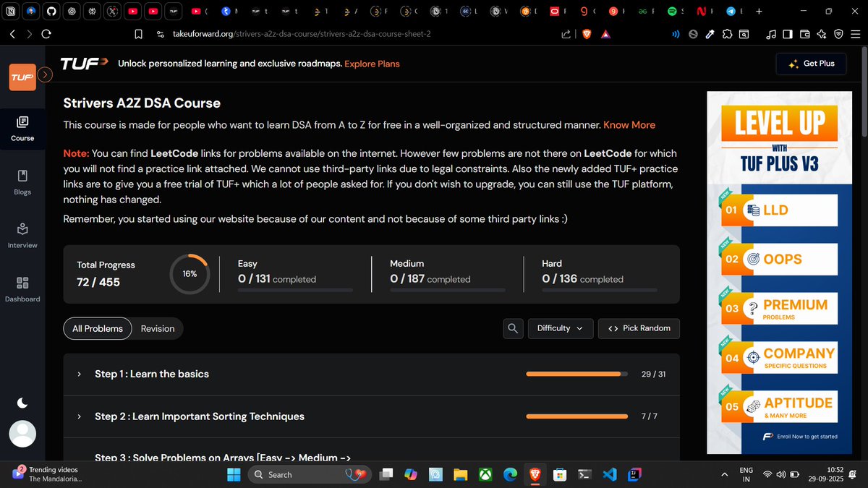Open Visual Studio Code from taskbar

tap(609, 474)
